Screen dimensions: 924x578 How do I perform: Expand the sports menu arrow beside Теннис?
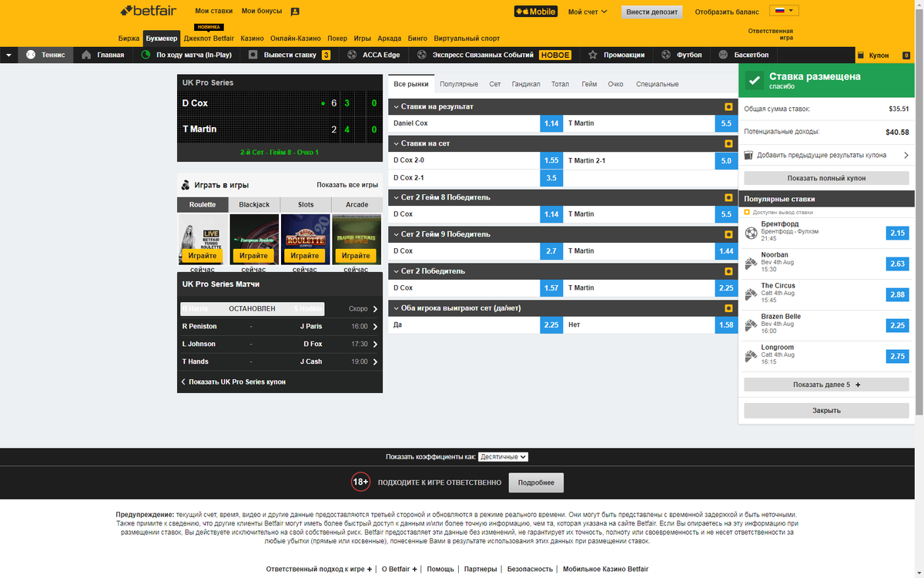click(8, 55)
